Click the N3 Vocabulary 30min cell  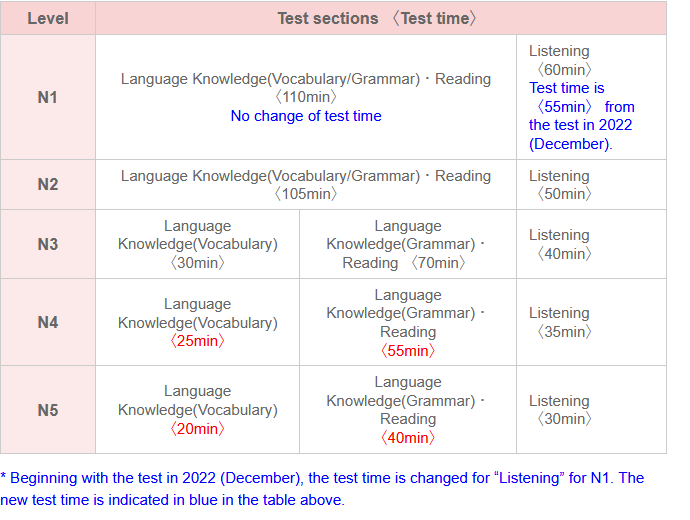tap(197, 244)
